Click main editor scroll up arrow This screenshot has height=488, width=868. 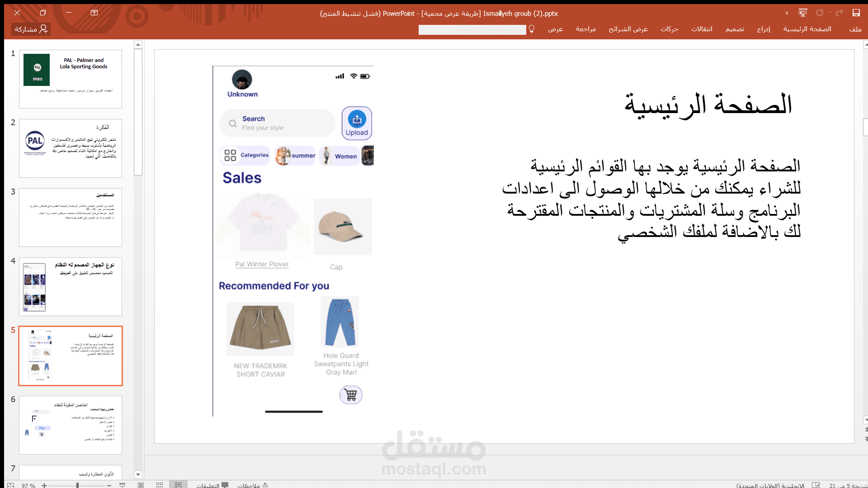tap(865, 44)
